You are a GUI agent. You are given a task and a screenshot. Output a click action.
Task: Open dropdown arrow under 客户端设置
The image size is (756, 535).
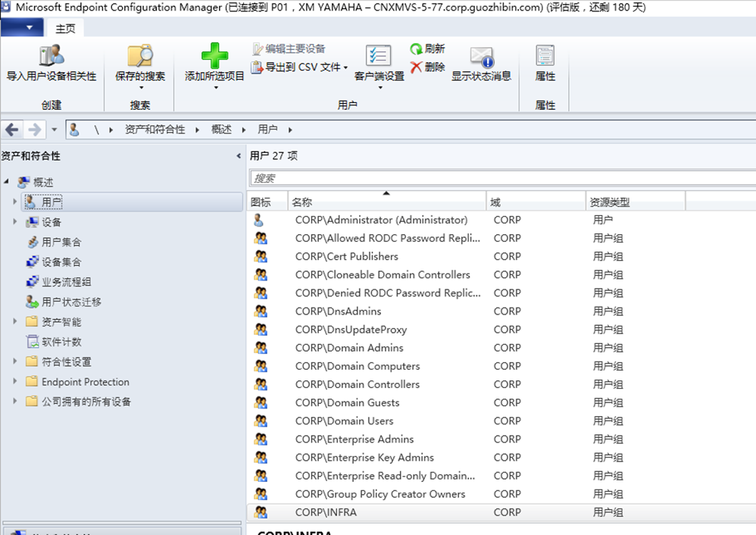coord(380,88)
